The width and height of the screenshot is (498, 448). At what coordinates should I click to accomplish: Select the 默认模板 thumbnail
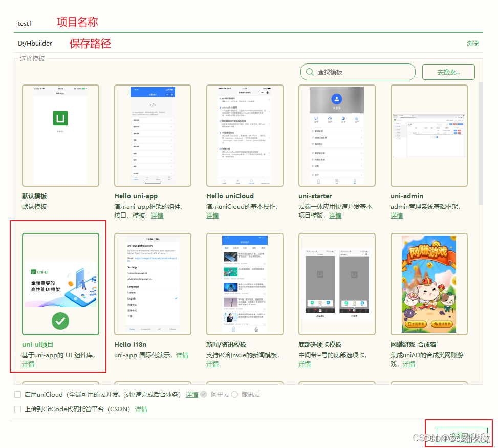[60, 136]
